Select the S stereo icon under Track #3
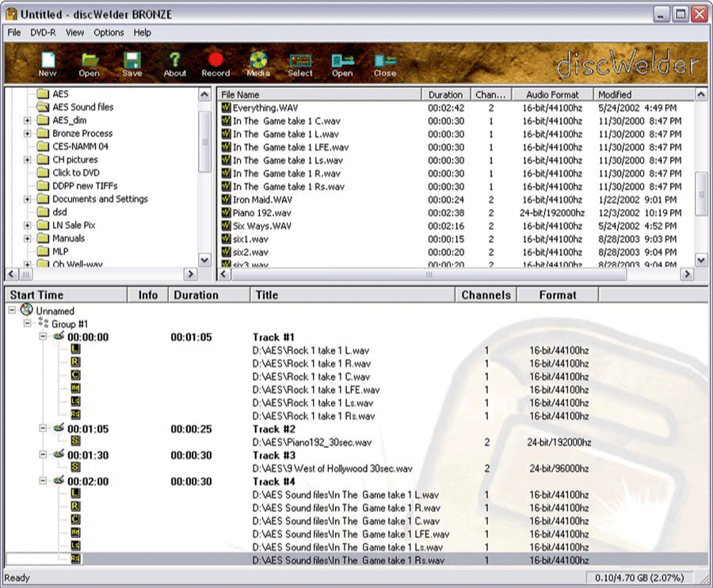This screenshot has height=588, width=713. (75, 468)
